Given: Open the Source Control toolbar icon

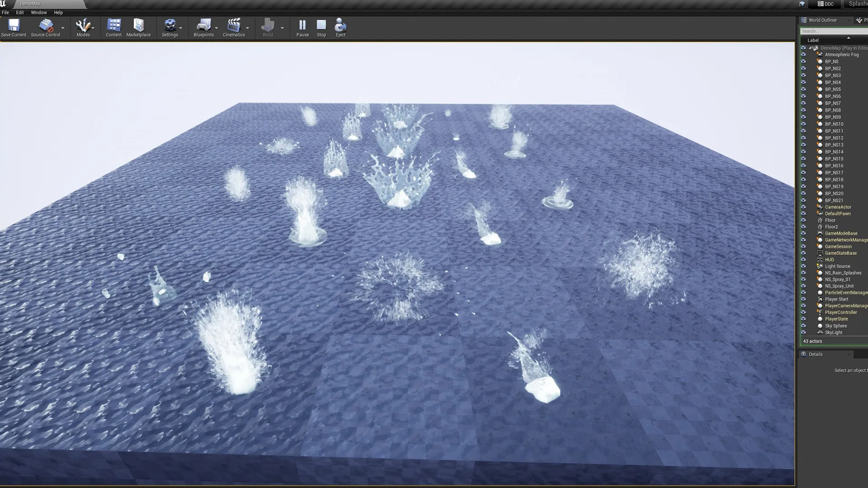Looking at the screenshot, I should (x=45, y=25).
